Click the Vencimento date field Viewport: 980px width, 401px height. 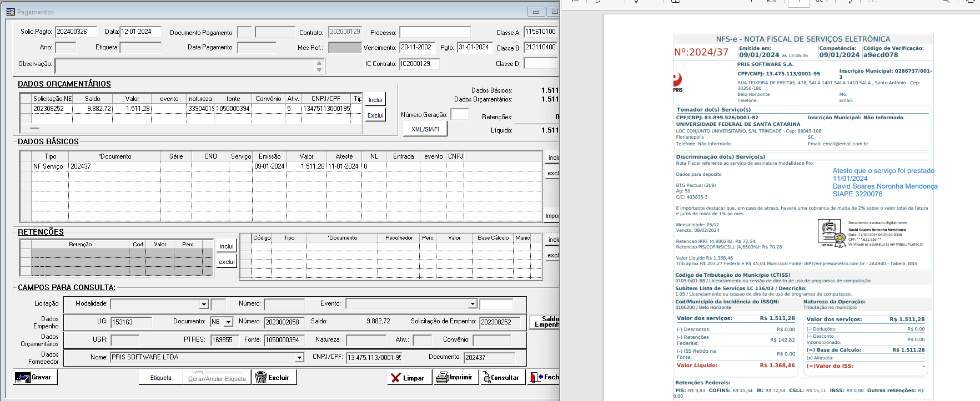[416, 48]
